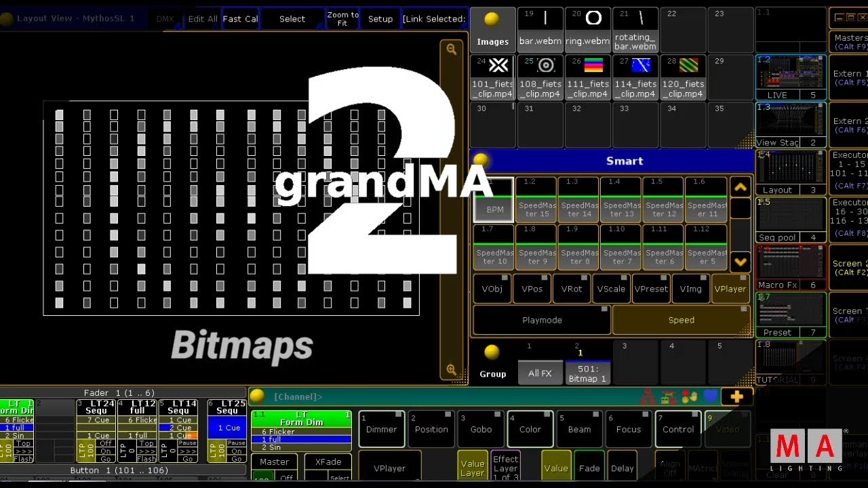Click the Edit All button in Layout View
This screenshot has width=868, height=488.
tap(203, 19)
